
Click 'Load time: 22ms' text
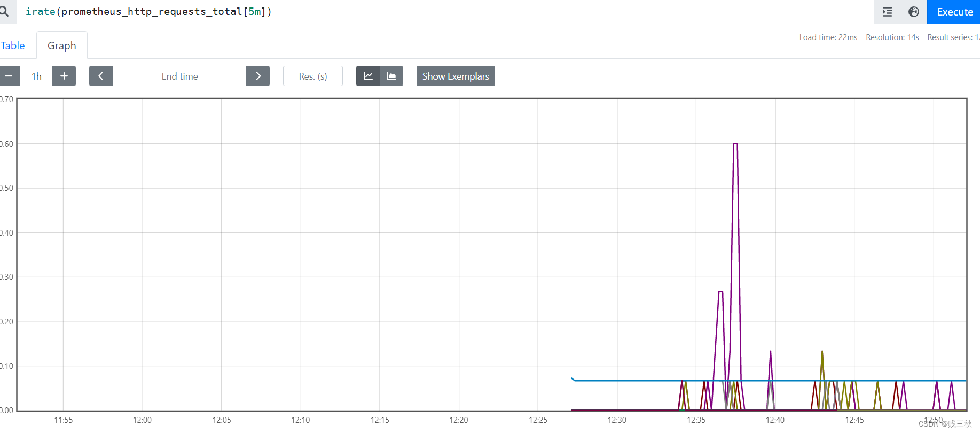click(x=828, y=37)
